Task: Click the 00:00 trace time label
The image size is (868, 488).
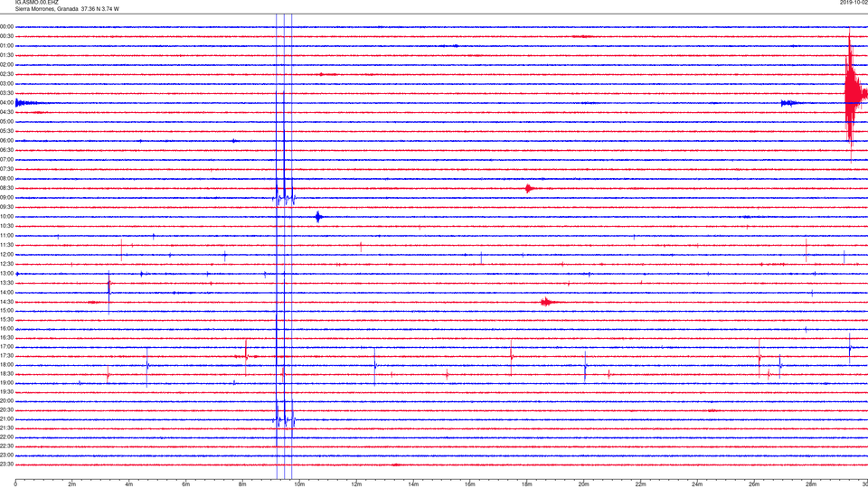Action: (x=6, y=26)
